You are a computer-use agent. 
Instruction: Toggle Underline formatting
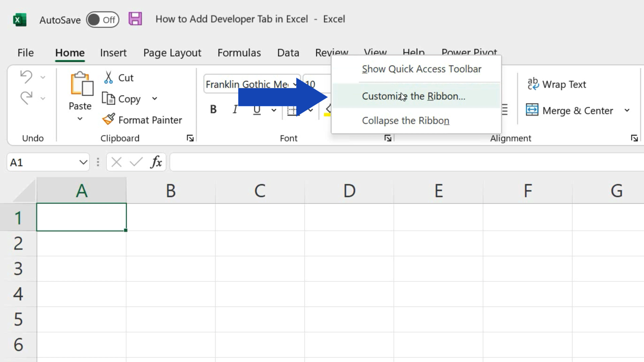[x=257, y=109]
